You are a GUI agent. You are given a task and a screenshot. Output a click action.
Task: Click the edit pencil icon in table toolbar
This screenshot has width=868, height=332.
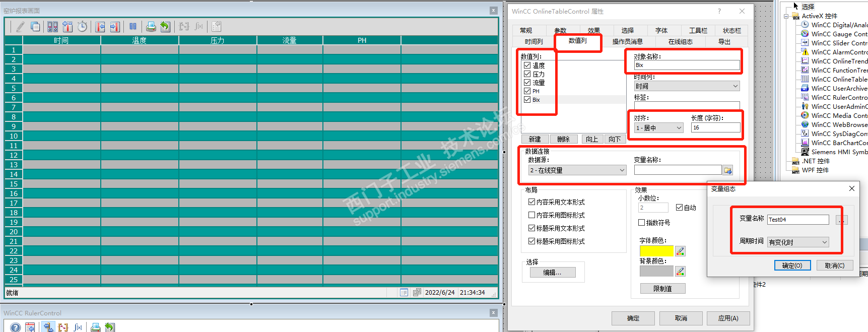20,27
